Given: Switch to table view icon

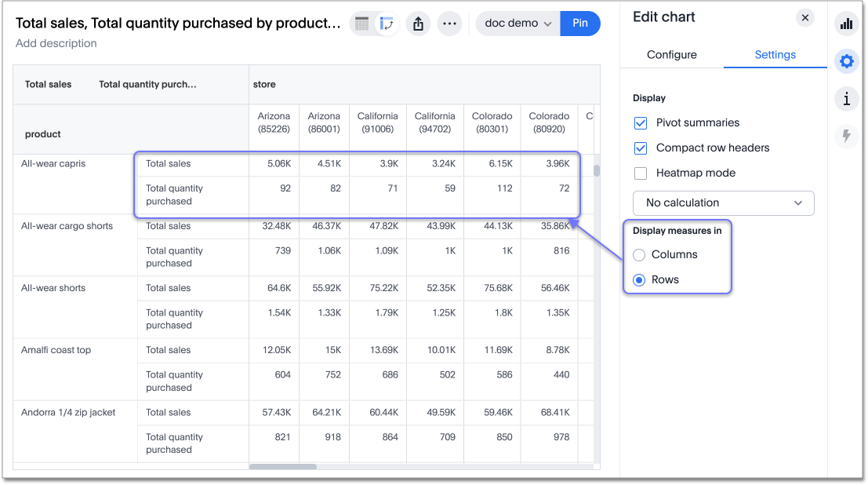Looking at the screenshot, I should coord(361,24).
